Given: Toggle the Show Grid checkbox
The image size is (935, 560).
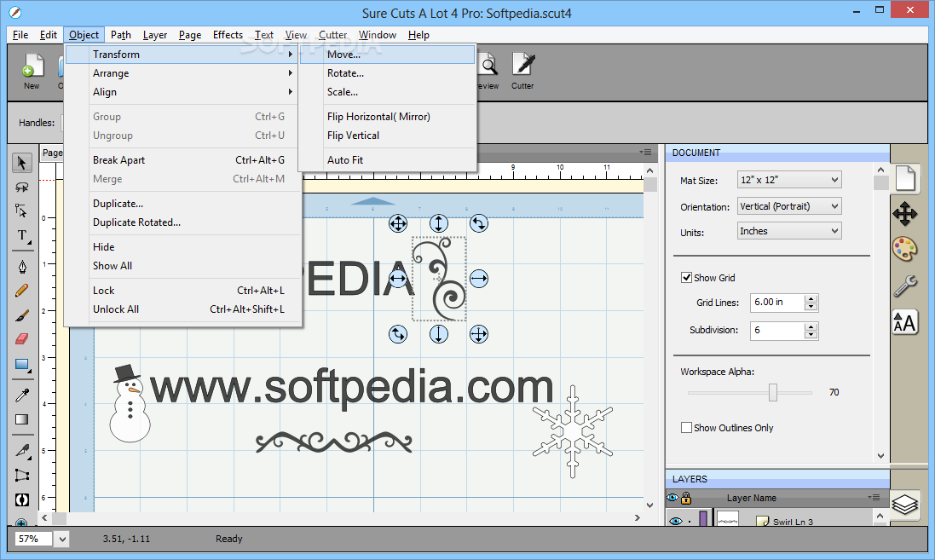Looking at the screenshot, I should 686,277.
